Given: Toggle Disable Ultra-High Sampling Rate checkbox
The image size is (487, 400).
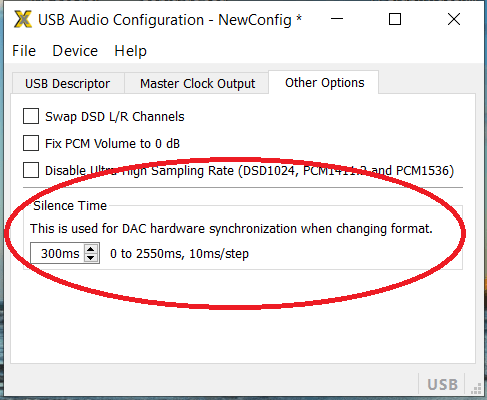Looking at the screenshot, I should pos(31,170).
